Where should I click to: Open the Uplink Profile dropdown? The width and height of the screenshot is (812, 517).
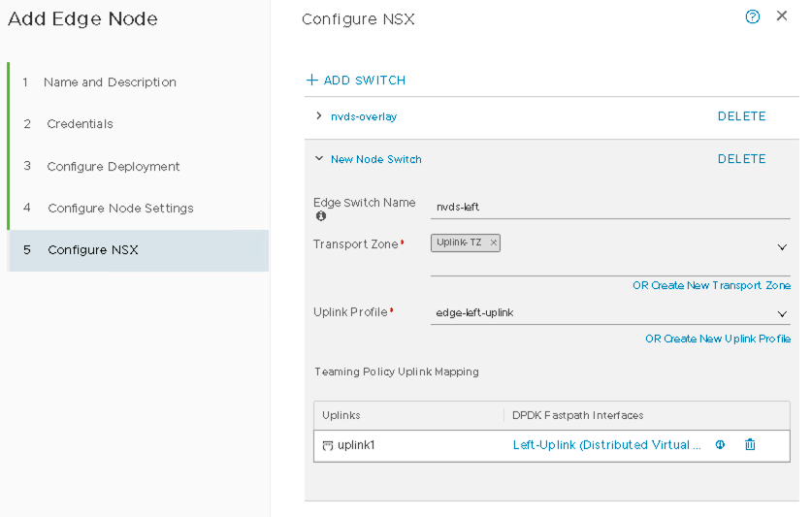(x=782, y=313)
